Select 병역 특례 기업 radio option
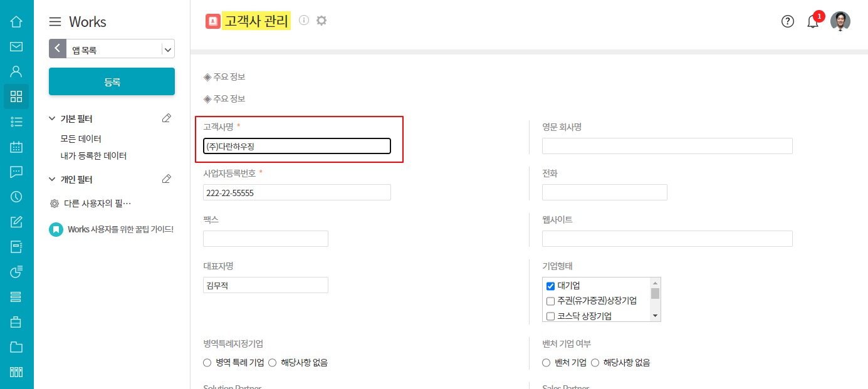The width and height of the screenshot is (868, 389). (207, 363)
